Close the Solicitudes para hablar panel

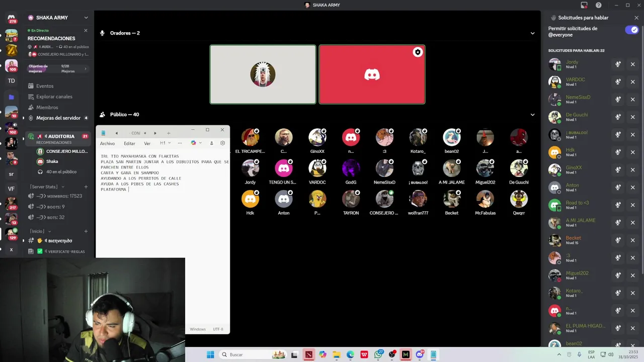636,18
